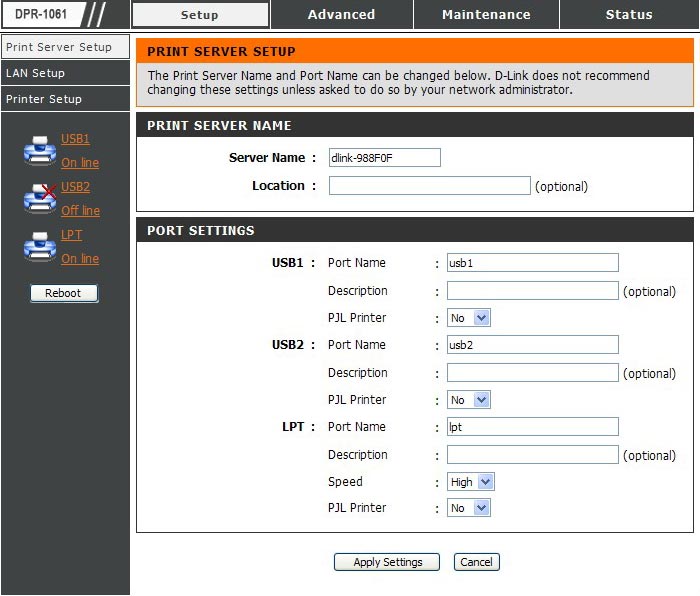
Task: Switch to the Setup tab
Action: [200, 15]
